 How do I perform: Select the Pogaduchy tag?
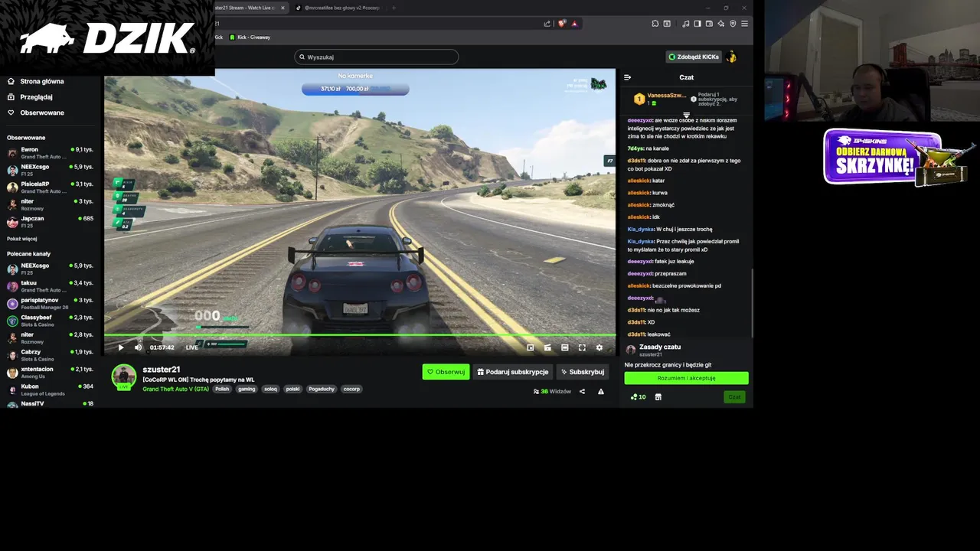coord(322,389)
